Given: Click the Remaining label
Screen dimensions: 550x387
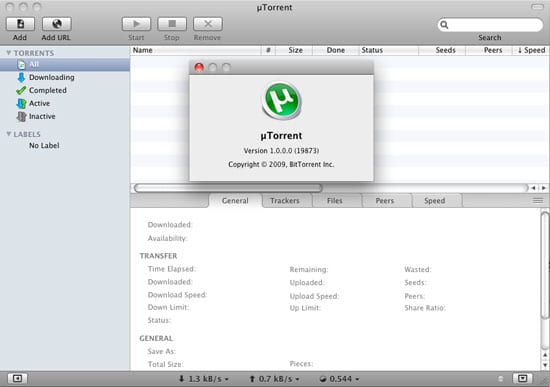Looking at the screenshot, I should pos(309,269).
